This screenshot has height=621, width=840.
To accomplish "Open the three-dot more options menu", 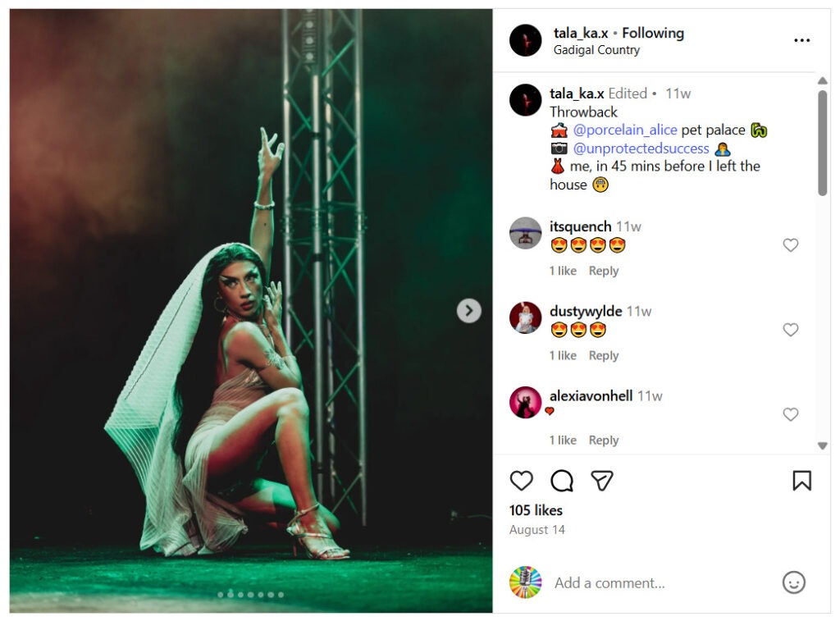I will [801, 40].
